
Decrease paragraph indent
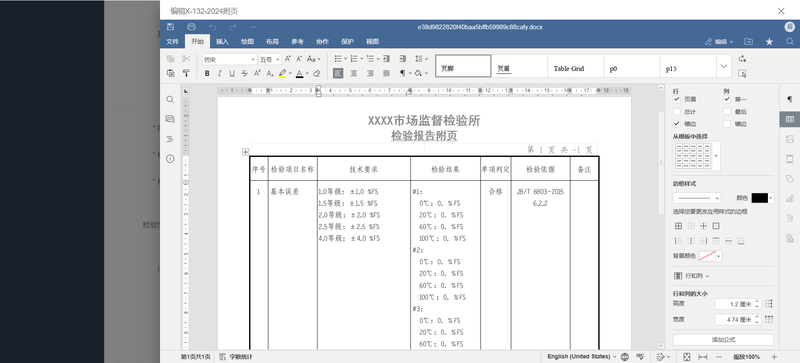tap(386, 59)
